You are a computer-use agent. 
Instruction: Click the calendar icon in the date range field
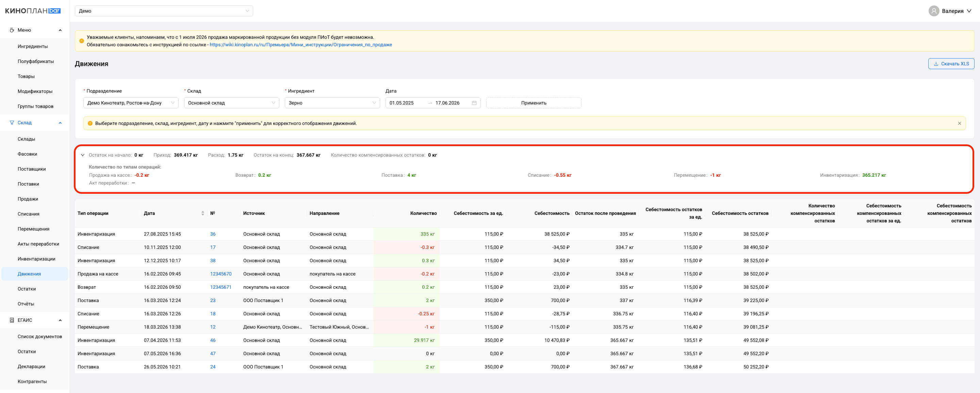(x=474, y=103)
